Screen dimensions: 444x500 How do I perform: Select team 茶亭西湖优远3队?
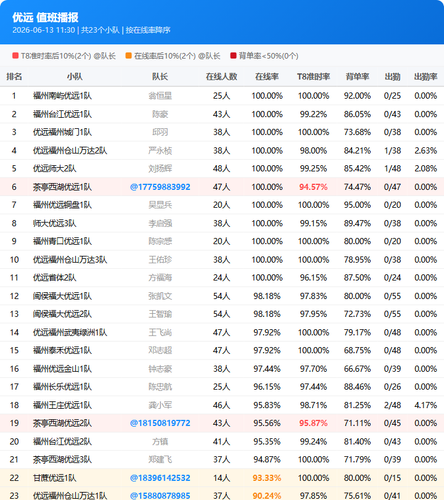62,459
